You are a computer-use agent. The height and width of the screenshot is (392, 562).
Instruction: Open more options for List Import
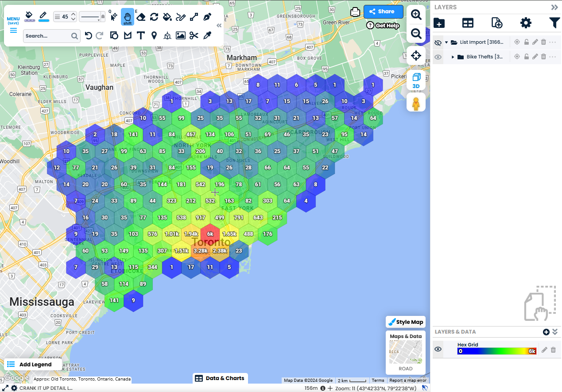point(553,42)
